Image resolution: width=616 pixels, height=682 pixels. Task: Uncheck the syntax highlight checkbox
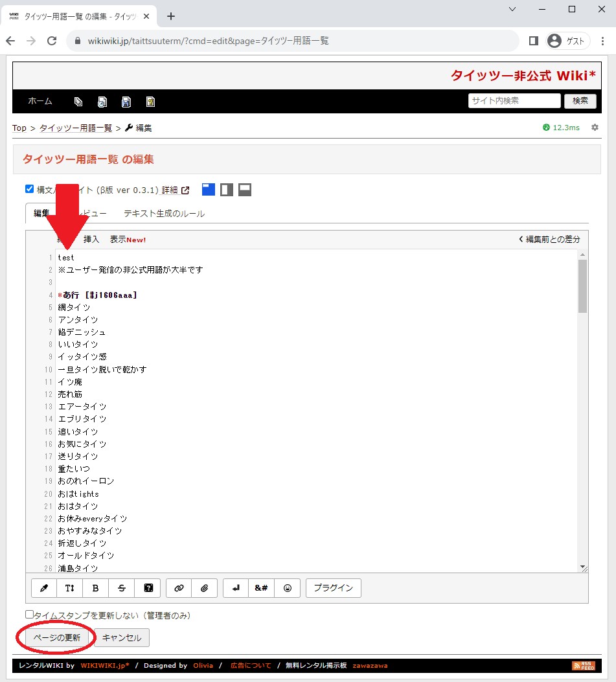click(29, 189)
